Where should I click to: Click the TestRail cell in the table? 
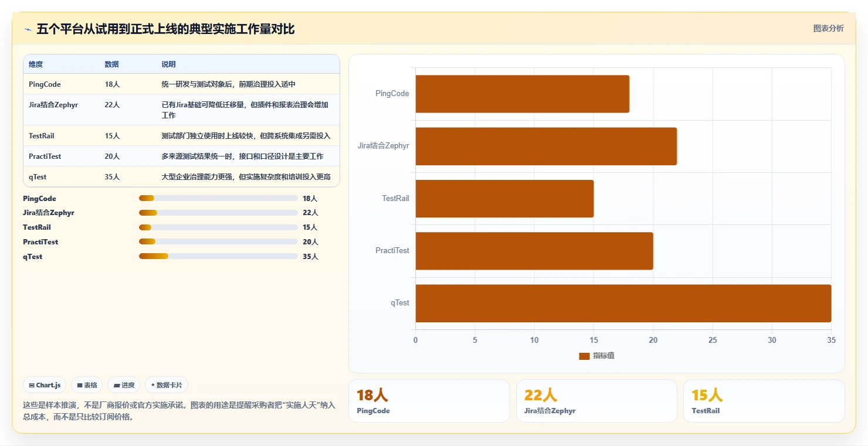pyautogui.click(x=42, y=136)
